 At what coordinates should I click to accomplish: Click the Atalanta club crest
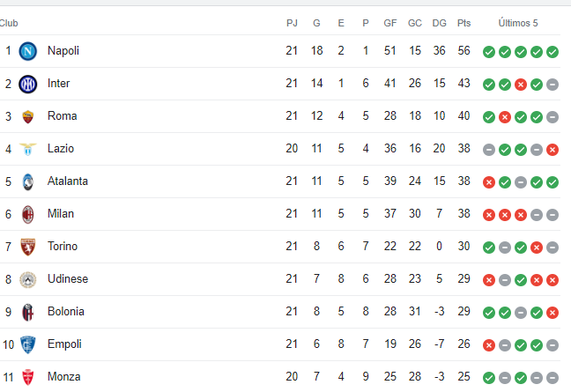[x=27, y=181]
